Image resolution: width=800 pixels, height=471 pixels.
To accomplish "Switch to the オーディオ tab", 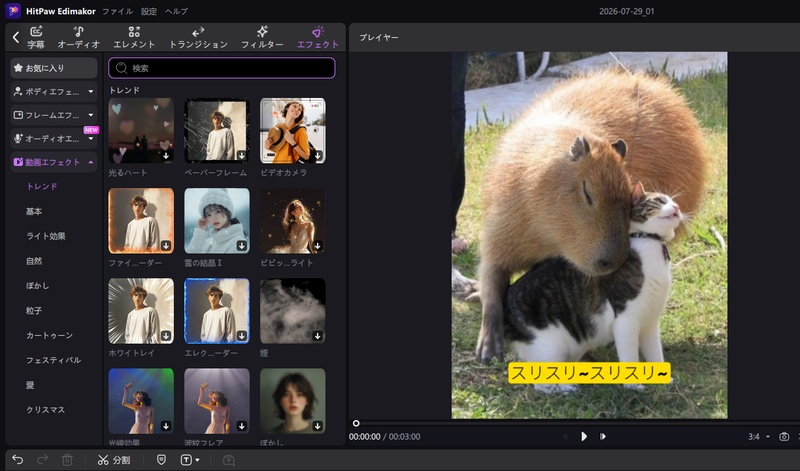I will (x=79, y=38).
